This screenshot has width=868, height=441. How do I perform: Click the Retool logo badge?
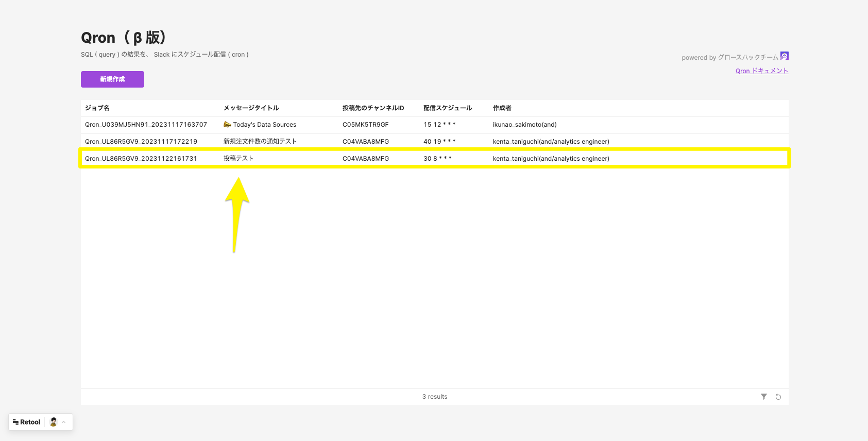pyautogui.click(x=27, y=422)
